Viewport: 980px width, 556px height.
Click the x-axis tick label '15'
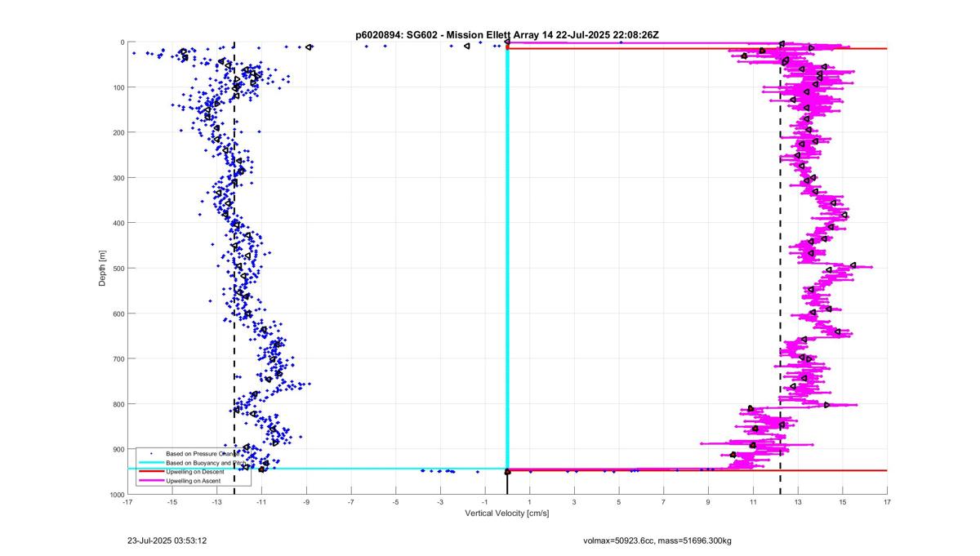coord(842,502)
